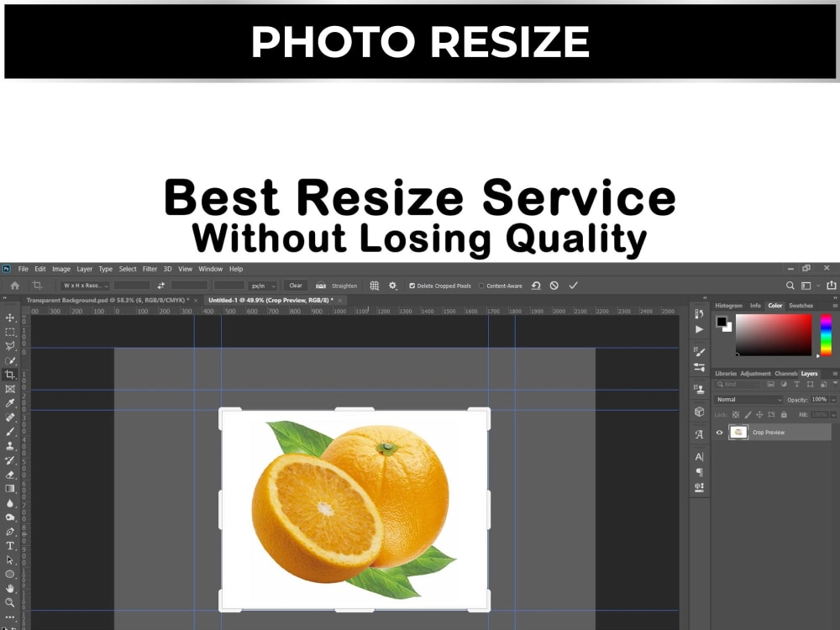Open the Search magnifier icon
Image resolution: width=840 pixels, height=630 pixels.
[790, 286]
